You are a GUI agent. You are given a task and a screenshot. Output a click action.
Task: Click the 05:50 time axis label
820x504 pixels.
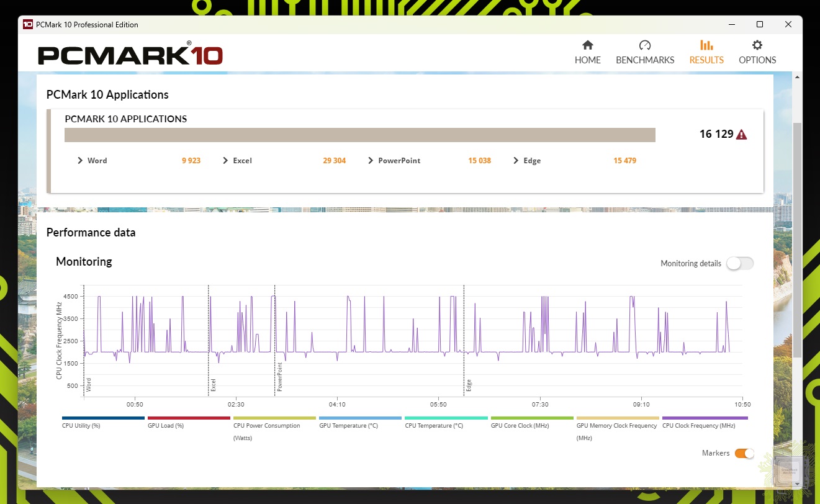[438, 405]
